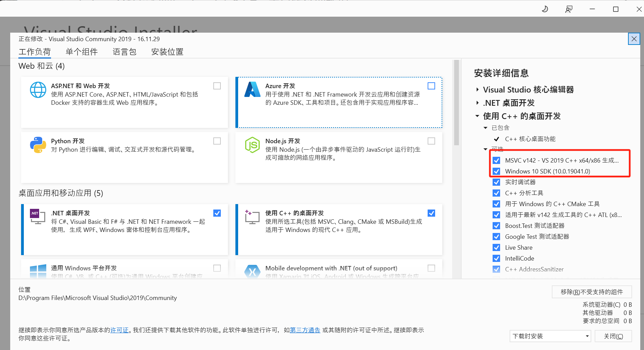Click the C++ 核心桌面功能 checkmark icon

497,139
